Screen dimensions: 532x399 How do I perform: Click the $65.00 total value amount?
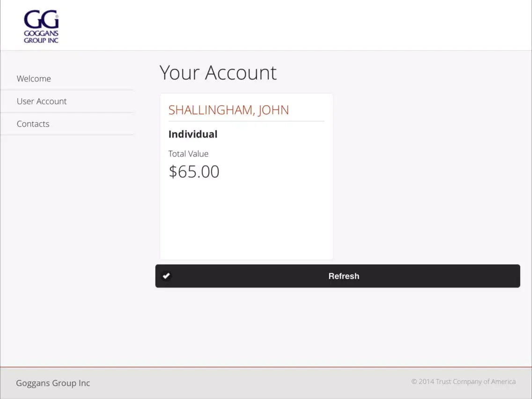(194, 172)
